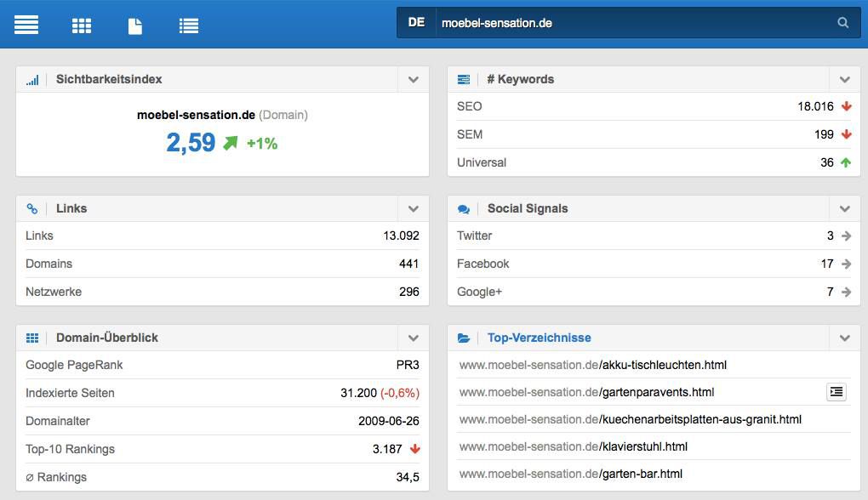Image resolution: width=868 pixels, height=500 pixels.
Task: Open the Domain-Überblick panel dropdown
Action: tap(414, 338)
